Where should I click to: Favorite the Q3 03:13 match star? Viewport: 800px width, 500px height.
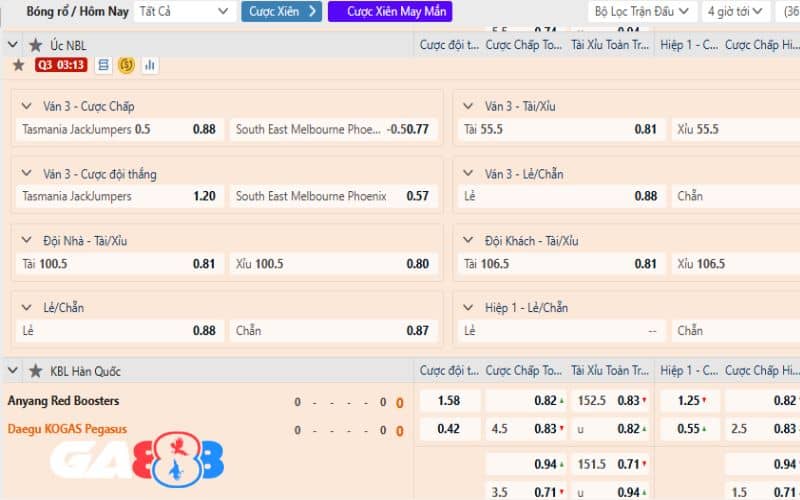click(x=18, y=65)
